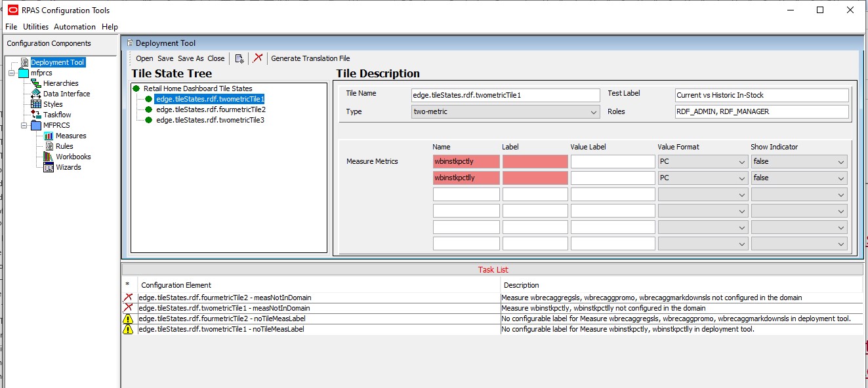The image size is (868, 388).
Task: Open the Measures chart icon
Action: (x=49, y=136)
